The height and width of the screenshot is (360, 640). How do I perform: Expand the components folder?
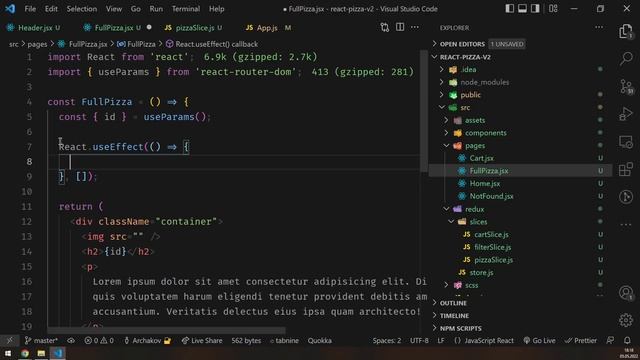pos(485,133)
